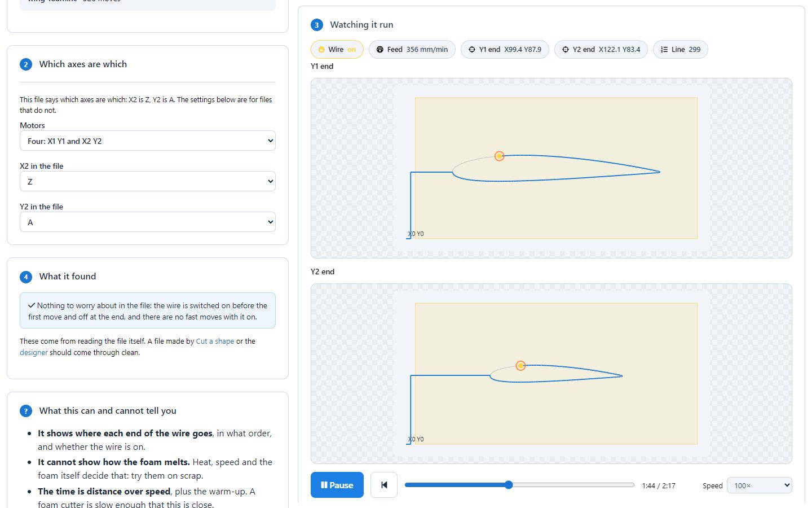
Task: Pause the simulation playback
Action: click(337, 485)
